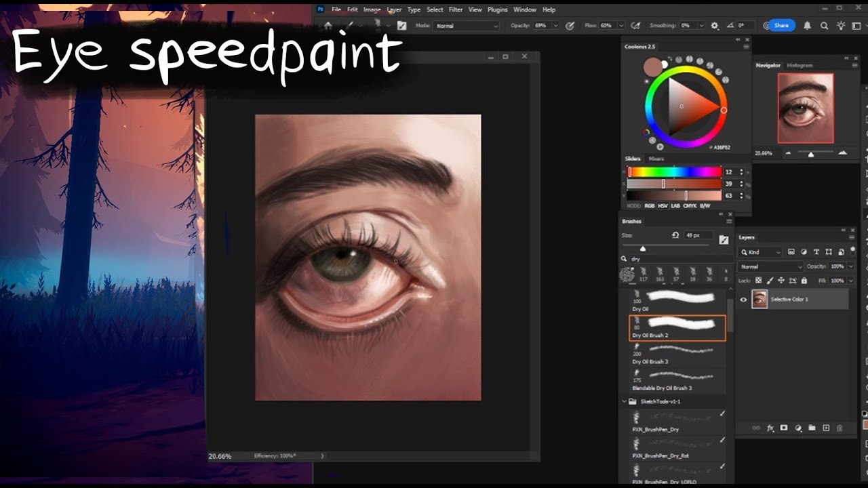Toggle pressure for opacity icon
Viewport: 868px width, 488px height.
(x=570, y=26)
